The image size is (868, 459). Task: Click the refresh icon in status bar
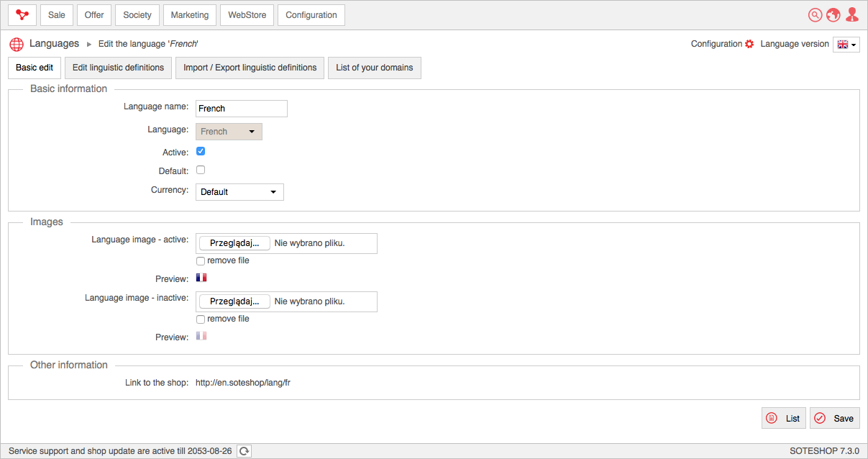(245, 451)
